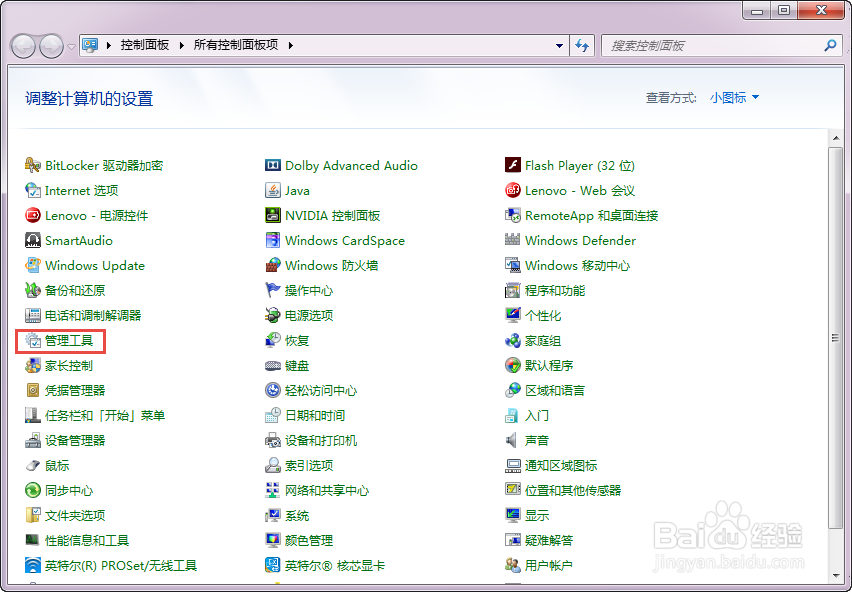Viewport: 852px width, 592px height.
Task: Click the 鼠标 icon
Action: [33, 465]
